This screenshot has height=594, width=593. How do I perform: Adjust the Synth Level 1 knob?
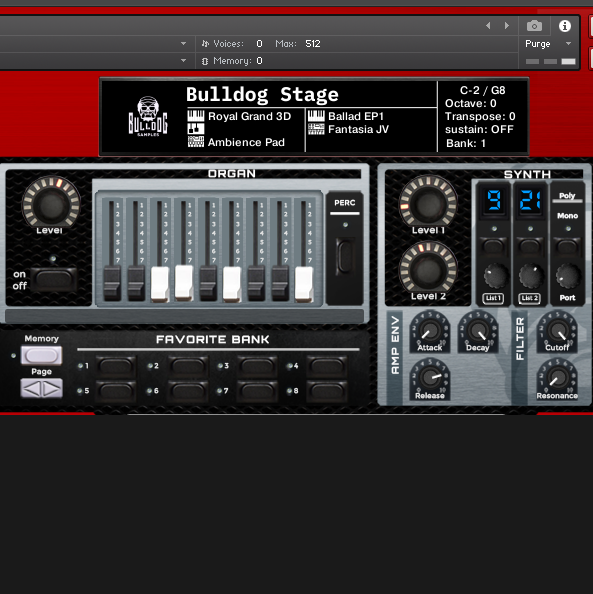click(x=428, y=204)
